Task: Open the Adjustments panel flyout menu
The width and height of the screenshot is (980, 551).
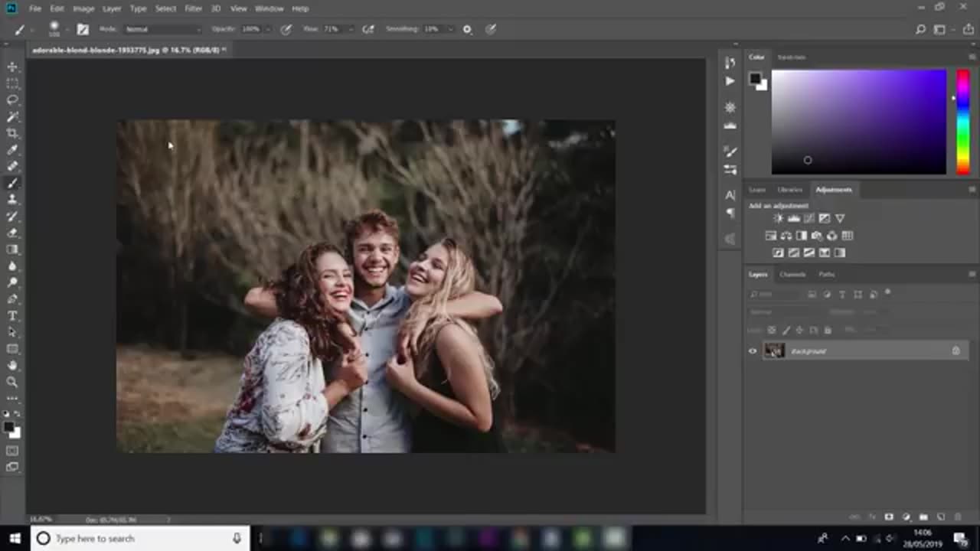Action: point(972,190)
